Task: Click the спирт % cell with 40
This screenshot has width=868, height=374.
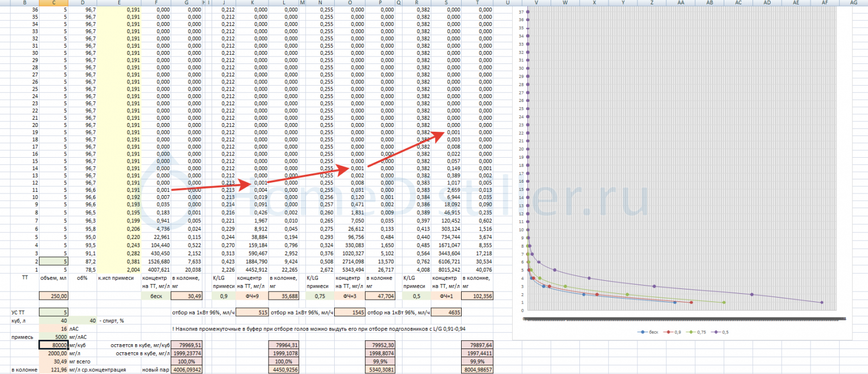Action: 83,320
